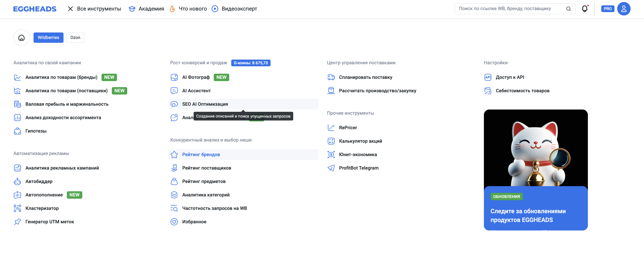Open Видеоэксперт in top navigation
644x254 pixels.
[239, 9]
